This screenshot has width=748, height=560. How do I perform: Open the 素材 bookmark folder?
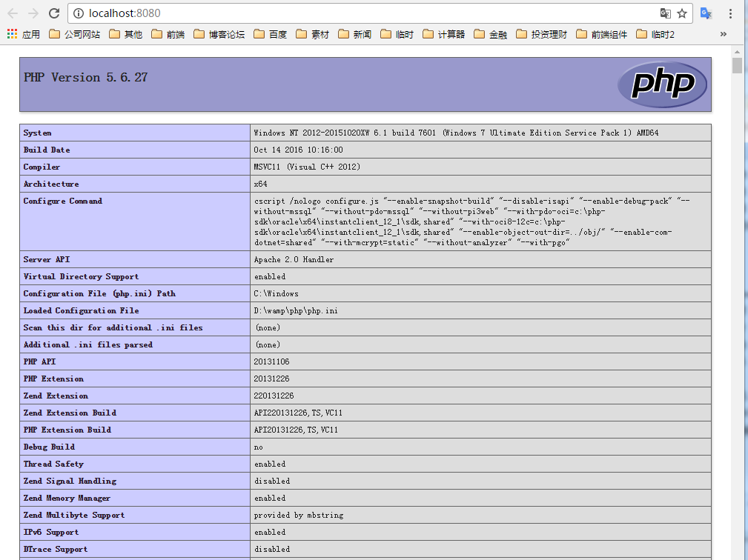tap(313, 34)
